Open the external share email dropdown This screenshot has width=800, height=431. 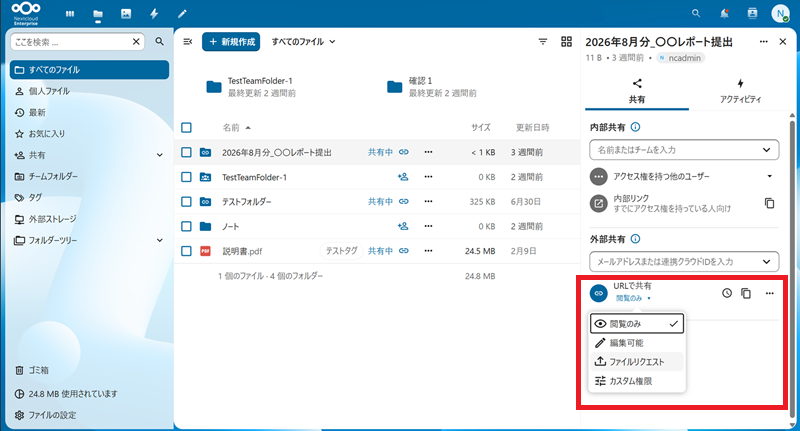684,262
